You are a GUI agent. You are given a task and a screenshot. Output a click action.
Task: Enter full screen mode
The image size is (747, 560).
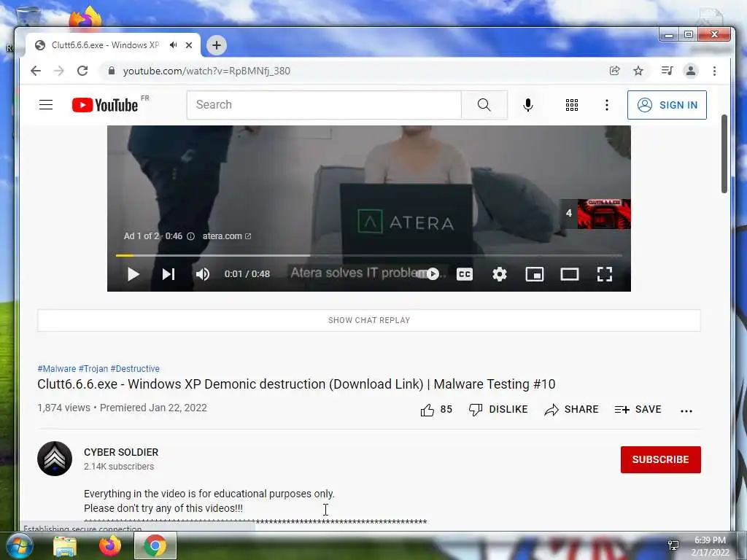coord(605,274)
